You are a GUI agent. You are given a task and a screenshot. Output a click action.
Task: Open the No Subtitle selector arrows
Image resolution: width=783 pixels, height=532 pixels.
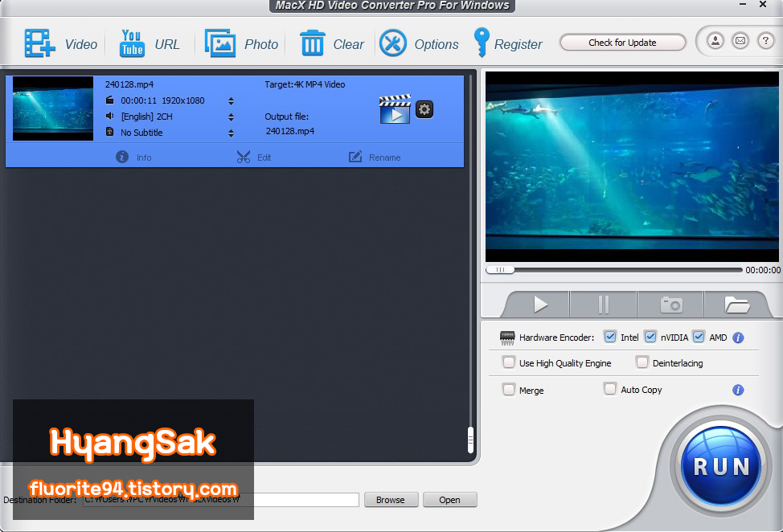tap(231, 133)
